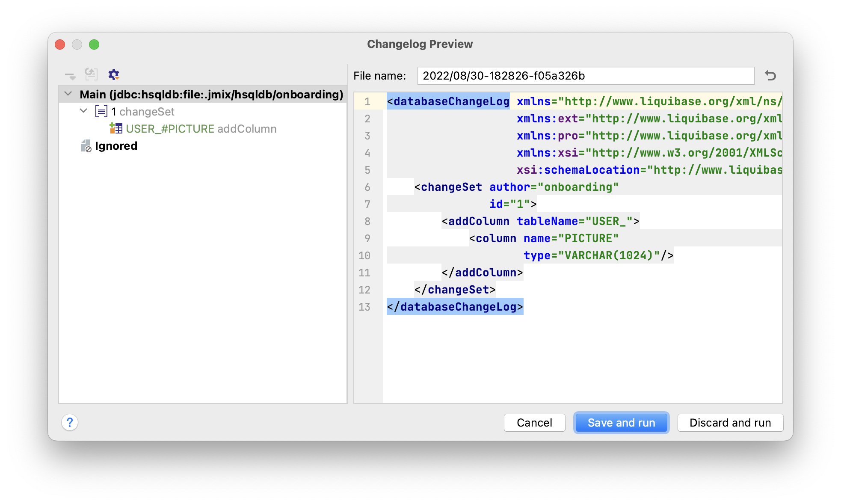
Task: Reset file name with the undo arrow
Action: [x=770, y=76]
